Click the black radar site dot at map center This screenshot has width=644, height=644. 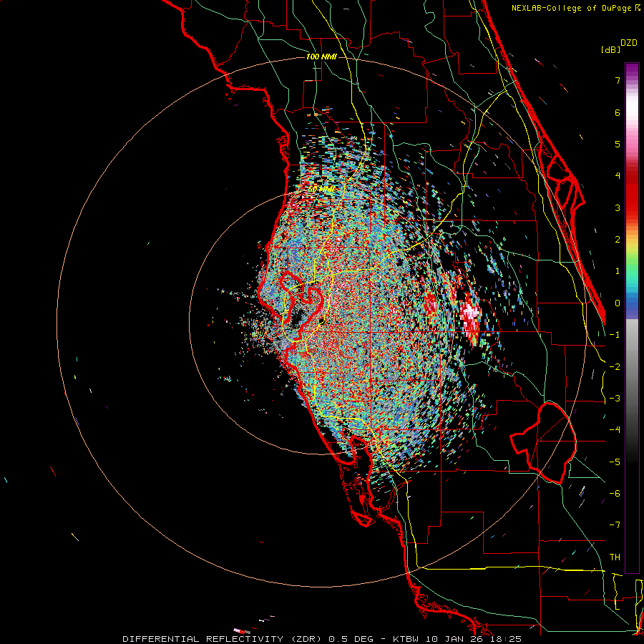coord(322,321)
